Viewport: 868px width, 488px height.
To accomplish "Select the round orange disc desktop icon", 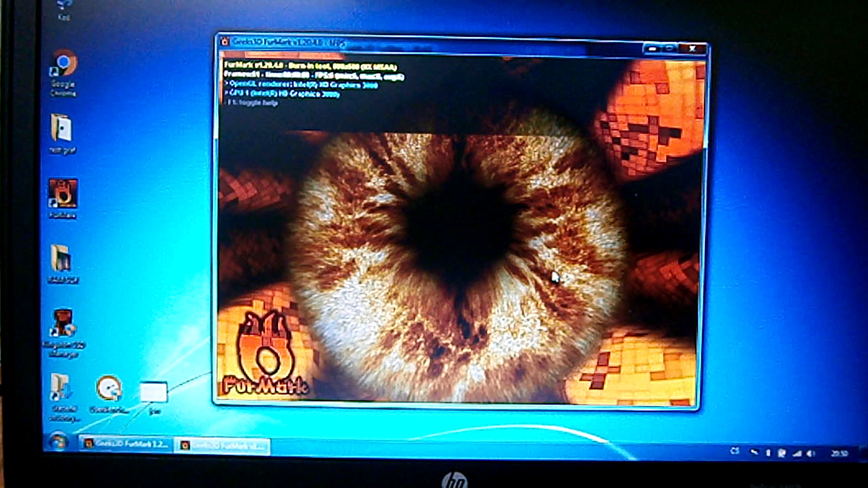I will click(x=109, y=389).
